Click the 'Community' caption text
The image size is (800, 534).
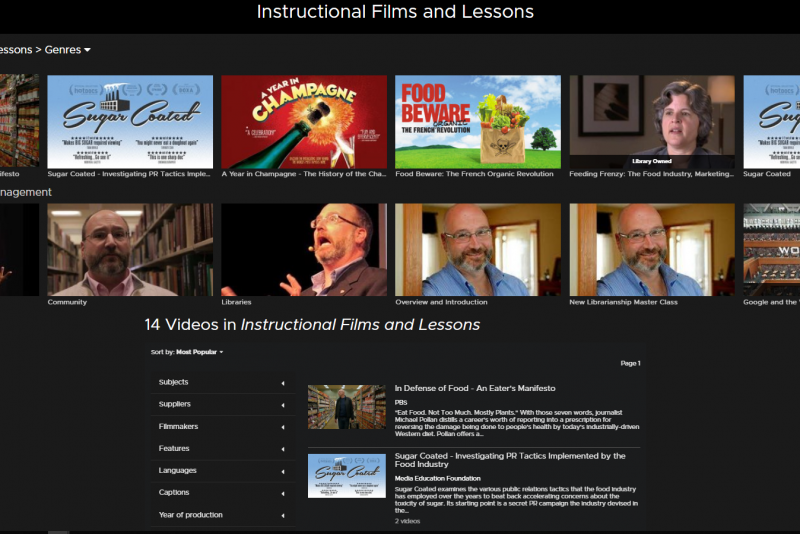coord(67,302)
